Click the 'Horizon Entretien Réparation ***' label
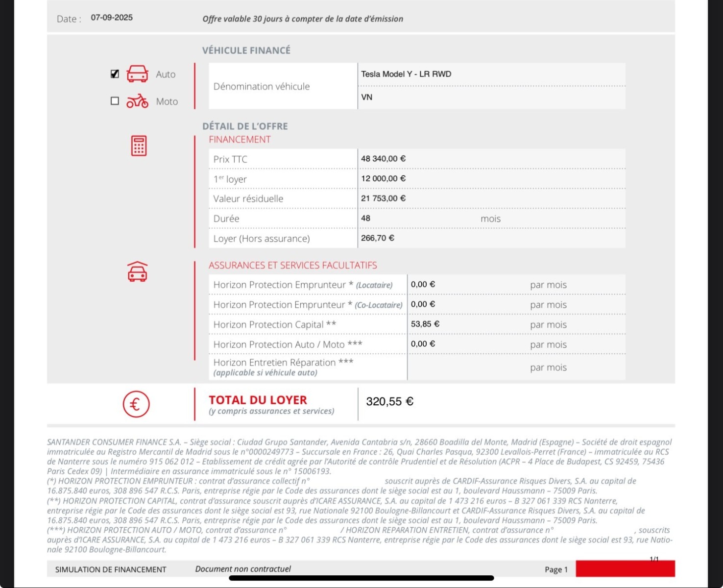723x588 pixels. [x=283, y=363]
